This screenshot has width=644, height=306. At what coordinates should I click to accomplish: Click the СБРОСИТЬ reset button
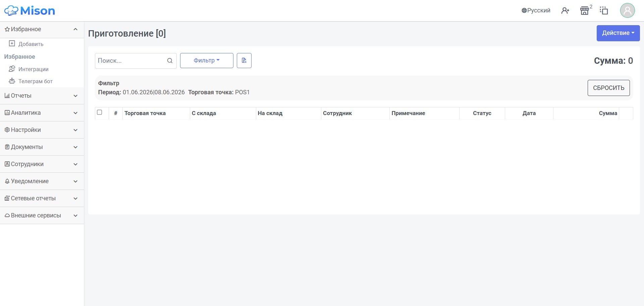pyautogui.click(x=608, y=88)
